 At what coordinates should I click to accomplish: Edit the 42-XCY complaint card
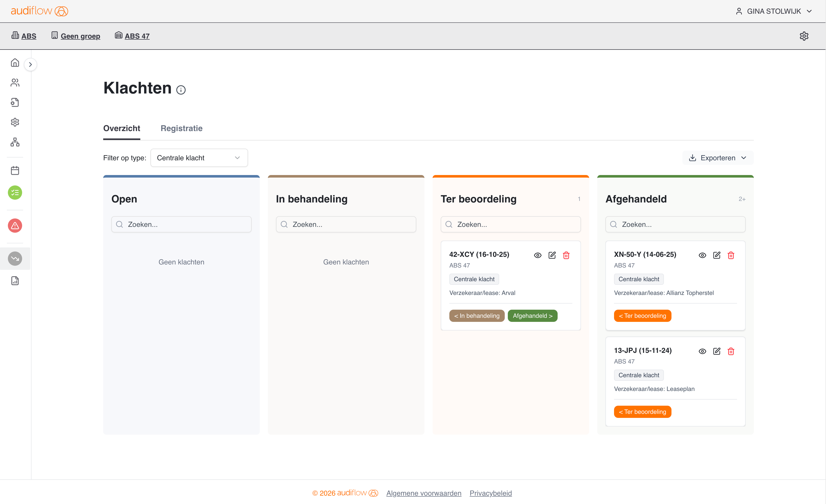[x=552, y=255]
